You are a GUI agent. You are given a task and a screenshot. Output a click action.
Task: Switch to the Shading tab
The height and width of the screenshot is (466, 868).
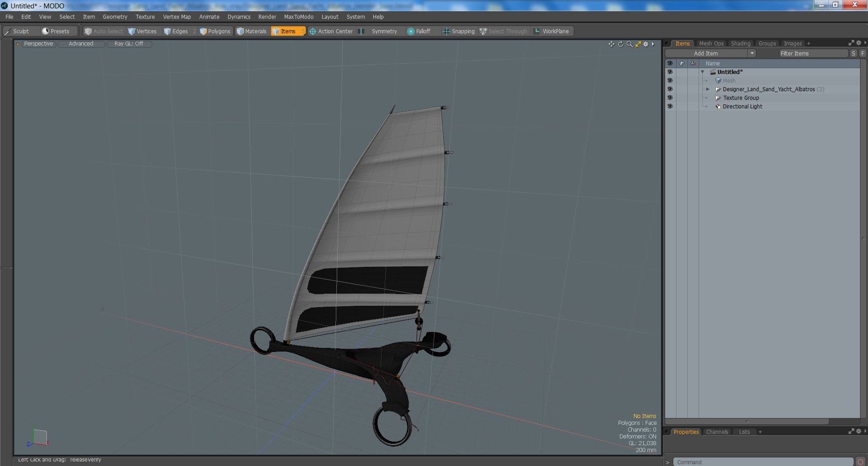click(x=741, y=43)
